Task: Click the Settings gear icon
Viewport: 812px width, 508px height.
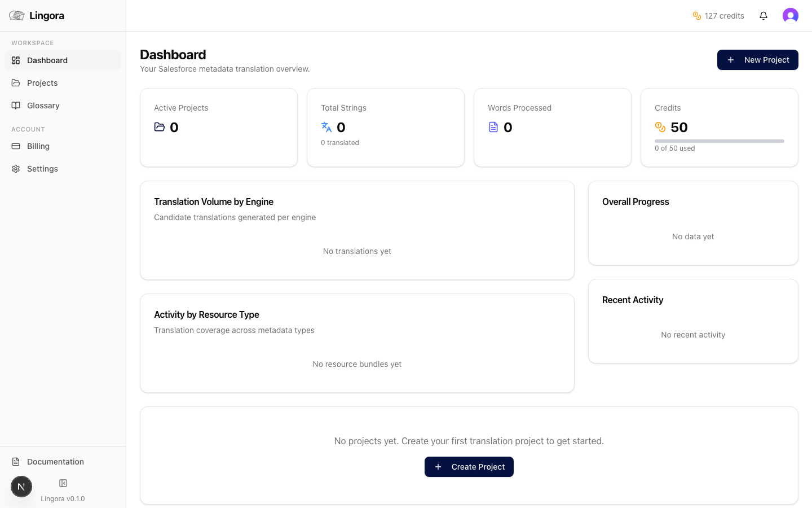Action: [x=15, y=168]
